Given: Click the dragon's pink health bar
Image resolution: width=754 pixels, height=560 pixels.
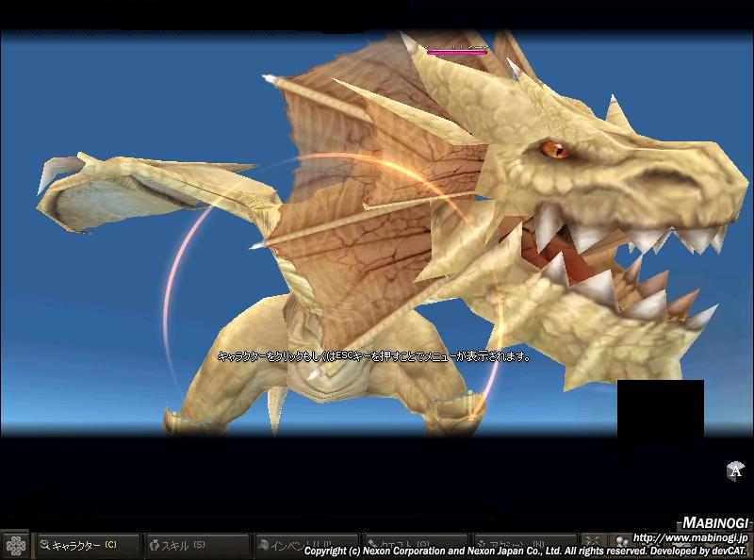Looking at the screenshot, I should (x=457, y=52).
